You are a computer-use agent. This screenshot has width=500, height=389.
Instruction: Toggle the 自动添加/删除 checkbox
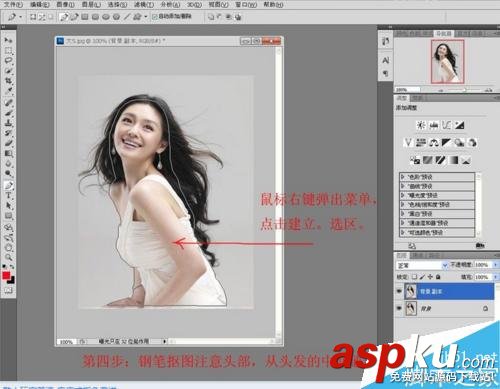[154, 16]
